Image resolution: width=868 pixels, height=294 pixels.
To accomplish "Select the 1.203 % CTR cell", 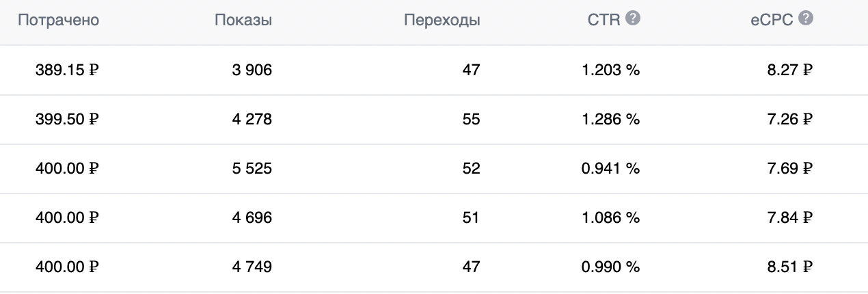I will coord(610,70).
